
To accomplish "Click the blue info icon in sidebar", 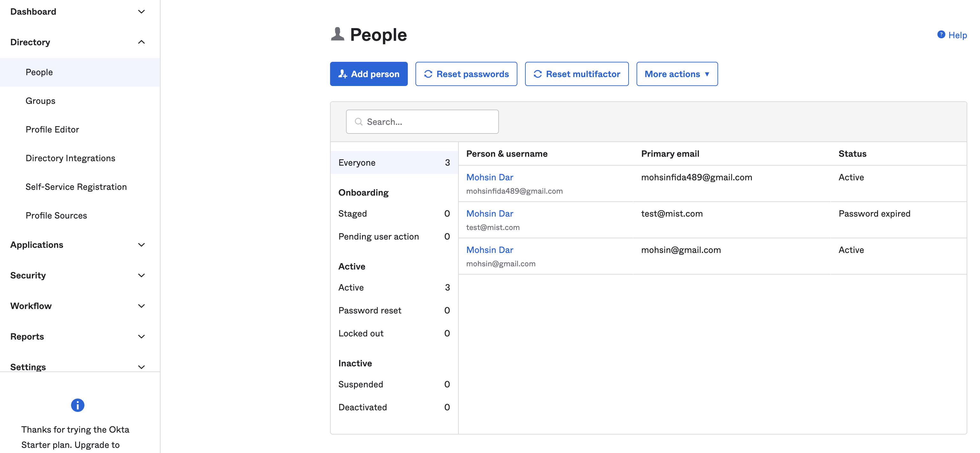I will pyautogui.click(x=78, y=405).
